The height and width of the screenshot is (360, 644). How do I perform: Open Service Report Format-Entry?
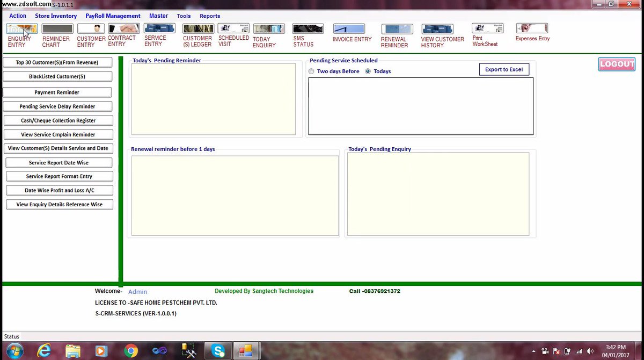click(59, 176)
